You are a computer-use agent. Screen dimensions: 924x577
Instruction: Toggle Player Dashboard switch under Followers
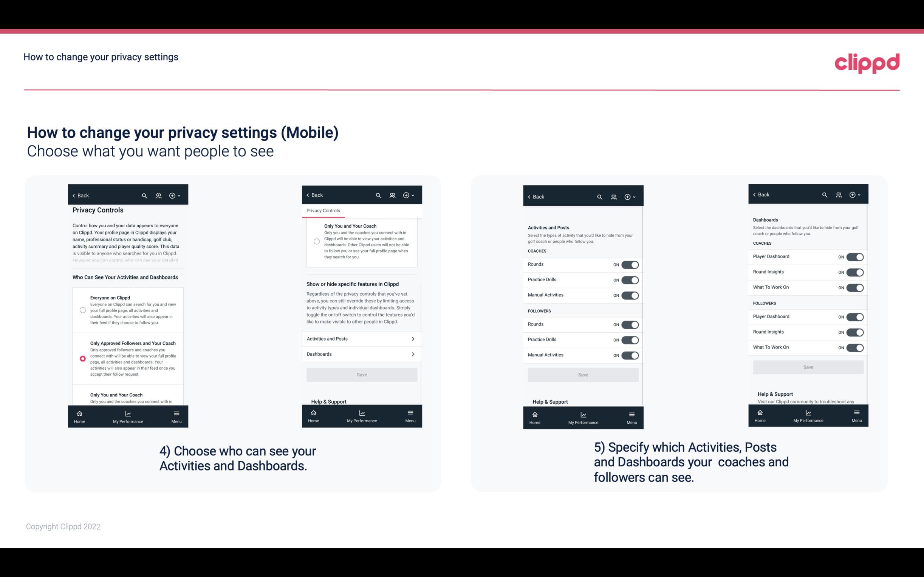pyautogui.click(x=855, y=316)
